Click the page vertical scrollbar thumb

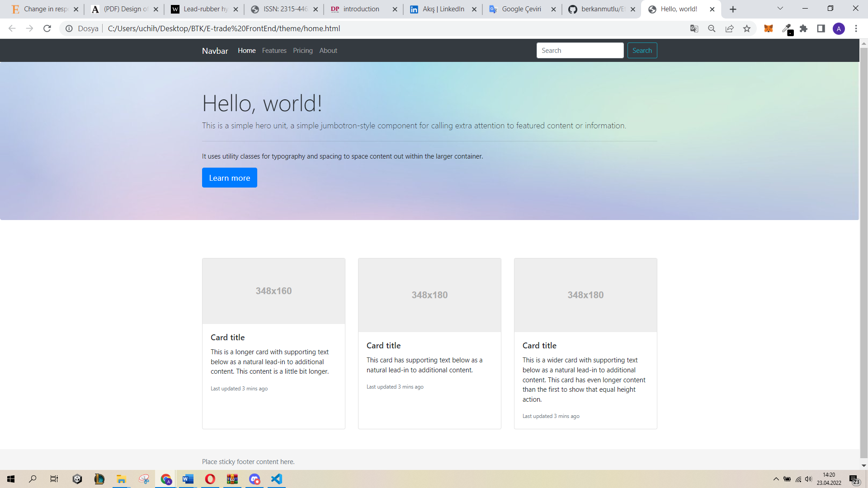pyautogui.click(x=863, y=253)
